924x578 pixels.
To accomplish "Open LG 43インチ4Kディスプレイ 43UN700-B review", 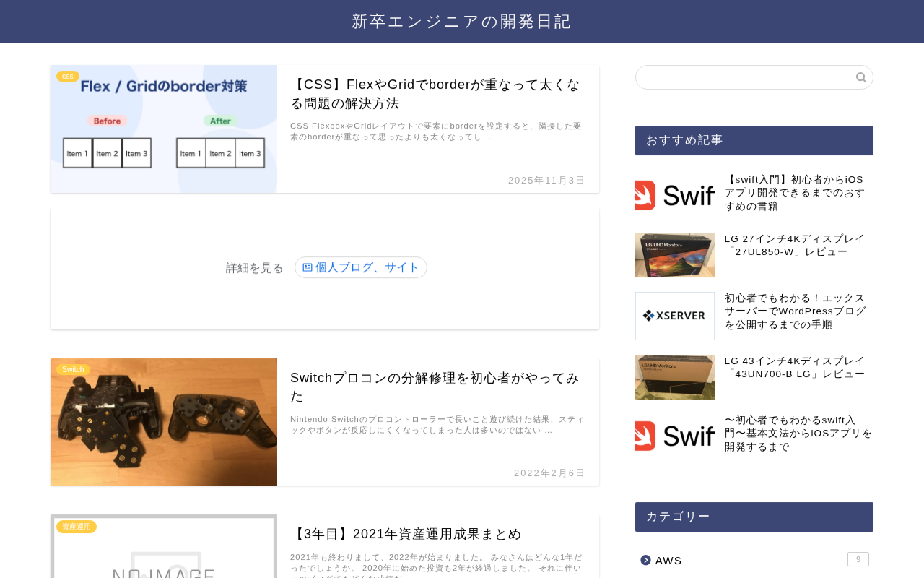I will tap(795, 368).
